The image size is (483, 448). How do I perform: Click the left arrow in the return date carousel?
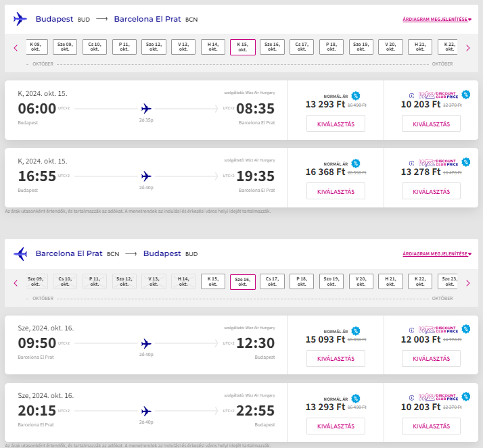(x=16, y=282)
